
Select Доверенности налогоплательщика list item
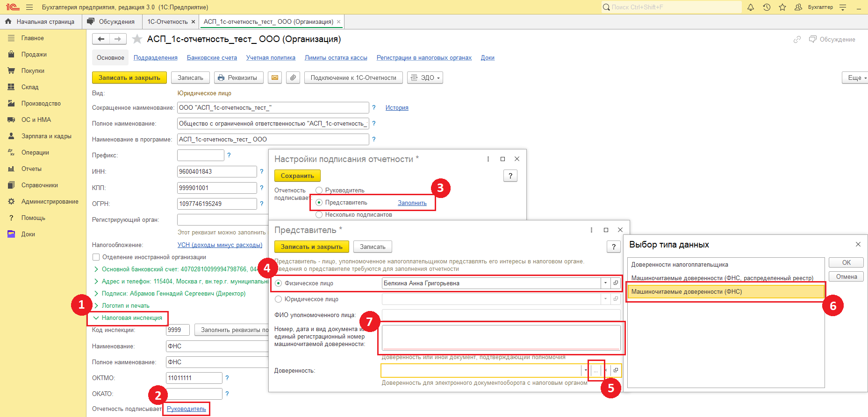tap(725, 265)
